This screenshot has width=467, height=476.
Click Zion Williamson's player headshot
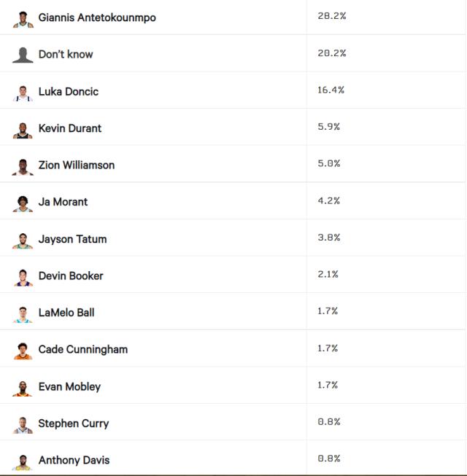tap(23, 165)
